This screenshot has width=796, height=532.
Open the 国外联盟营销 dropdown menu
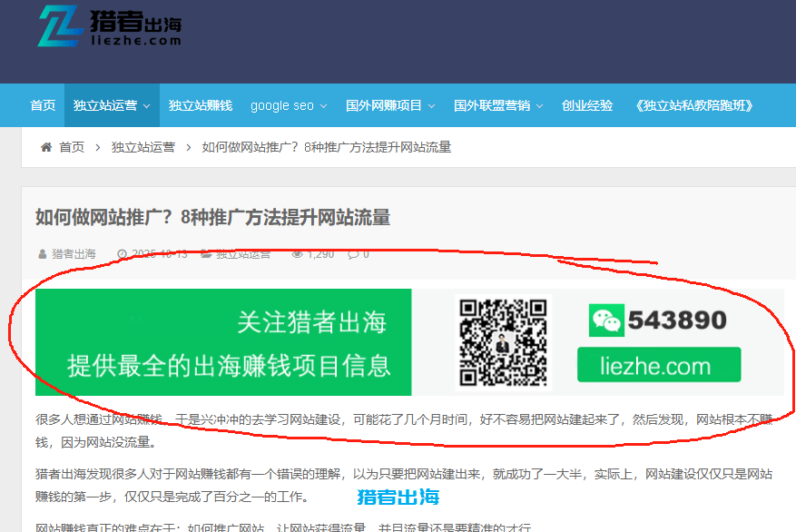(539, 106)
